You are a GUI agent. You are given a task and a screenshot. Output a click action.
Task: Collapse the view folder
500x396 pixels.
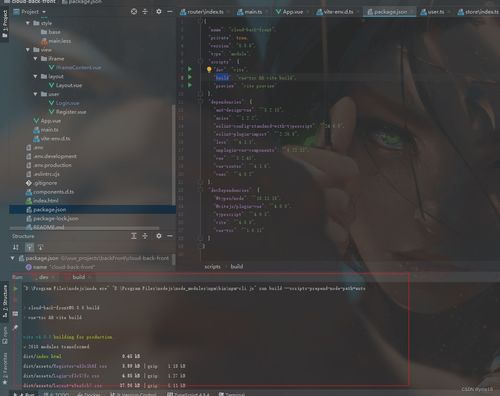click(28, 50)
